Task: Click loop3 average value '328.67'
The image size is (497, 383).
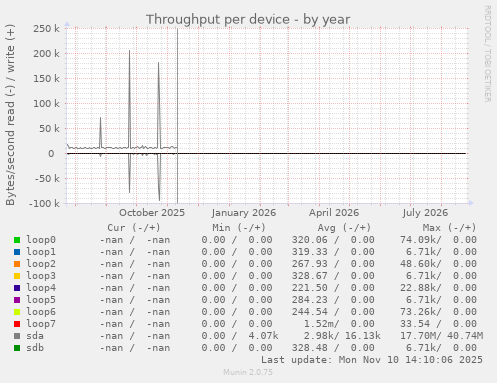Action: pyautogui.click(x=310, y=276)
